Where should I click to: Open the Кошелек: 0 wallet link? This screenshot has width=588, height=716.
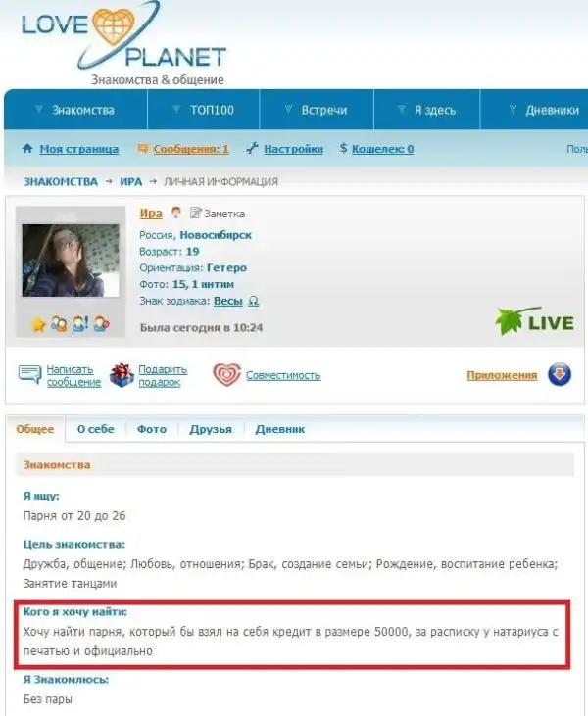click(383, 149)
